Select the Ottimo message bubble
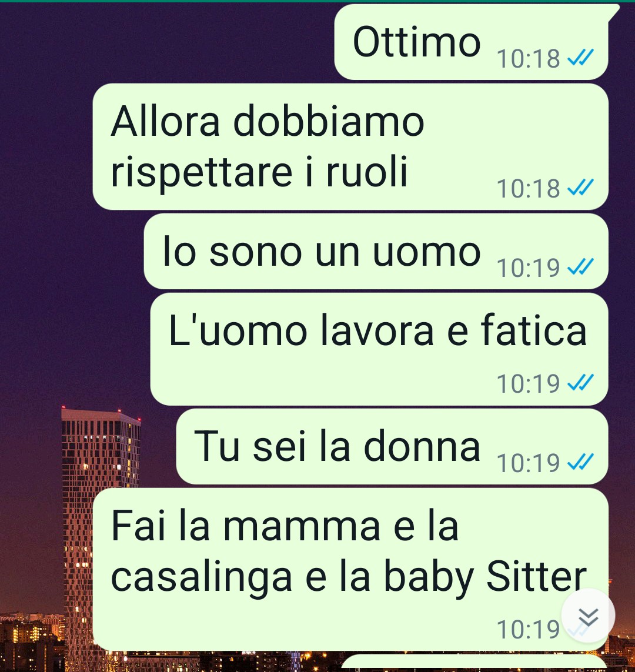The height and width of the screenshot is (672, 635). (x=472, y=42)
